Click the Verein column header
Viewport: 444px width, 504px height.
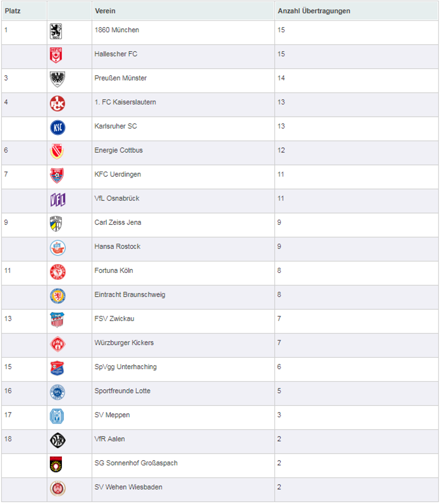pyautogui.click(x=105, y=11)
